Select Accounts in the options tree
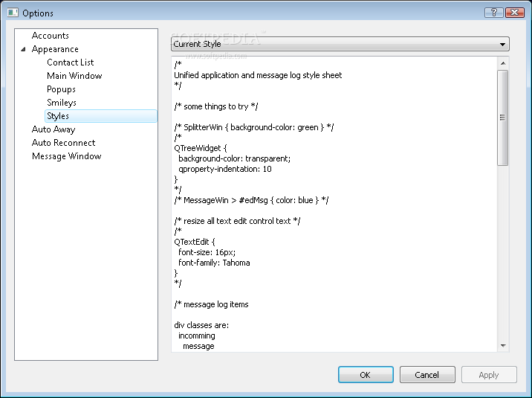The image size is (532, 398). click(51, 35)
